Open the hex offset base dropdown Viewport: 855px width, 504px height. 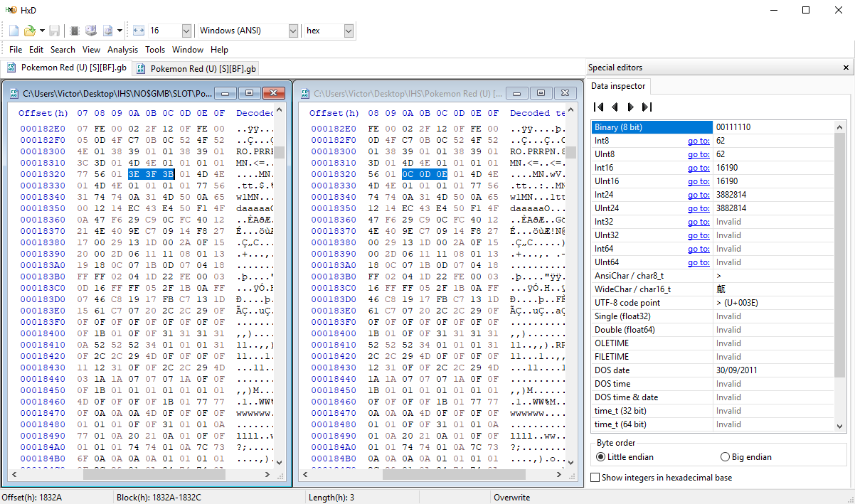click(348, 31)
